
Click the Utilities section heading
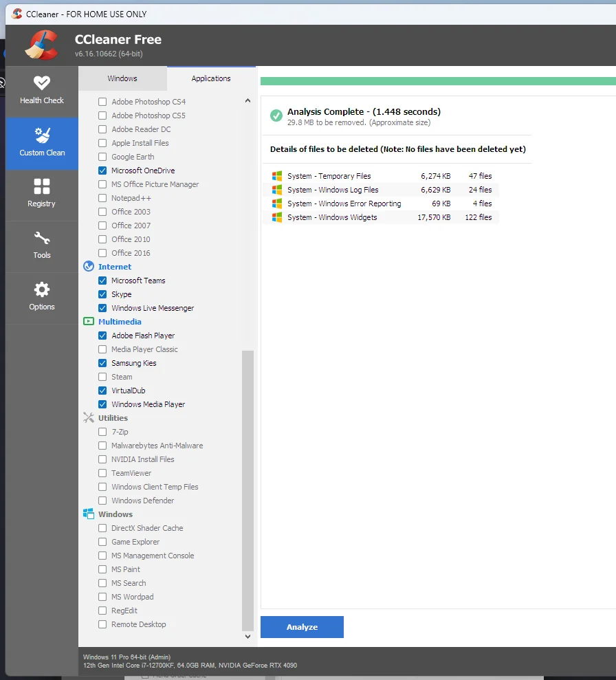point(113,418)
